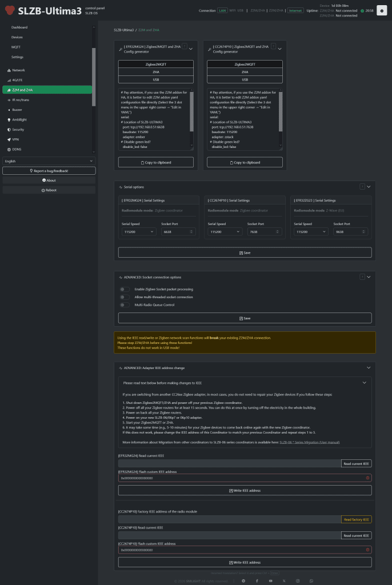392x585 pixels.
Task: Click the SLZB heart logo icon
Action: [x=9, y=10]
